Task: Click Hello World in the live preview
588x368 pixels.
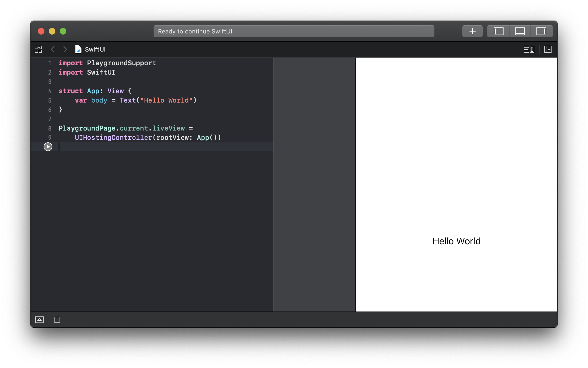Action: click(x=456, y=241)
